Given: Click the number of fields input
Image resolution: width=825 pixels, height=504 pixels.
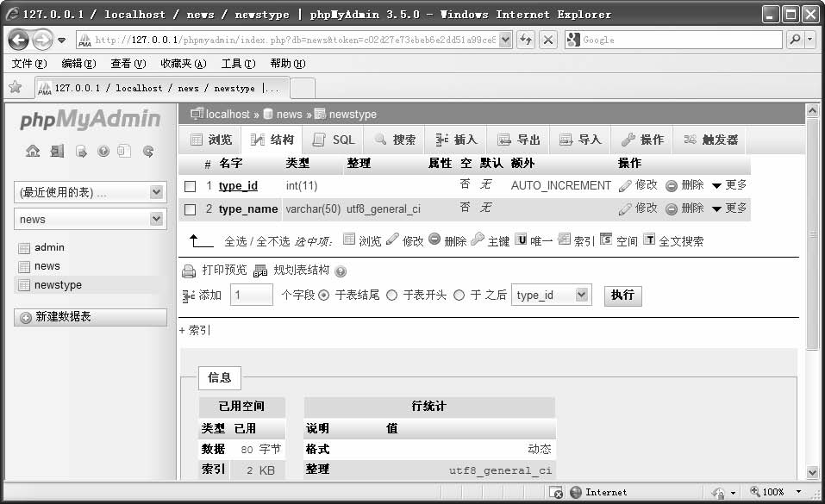Looking at the screenshot, I should click(x=252, y=295).
